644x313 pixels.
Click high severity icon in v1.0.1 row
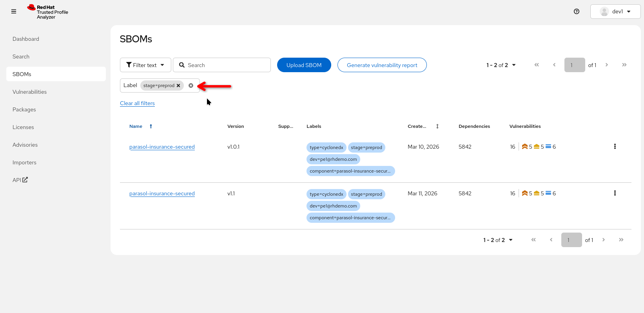tap(524, 147)
